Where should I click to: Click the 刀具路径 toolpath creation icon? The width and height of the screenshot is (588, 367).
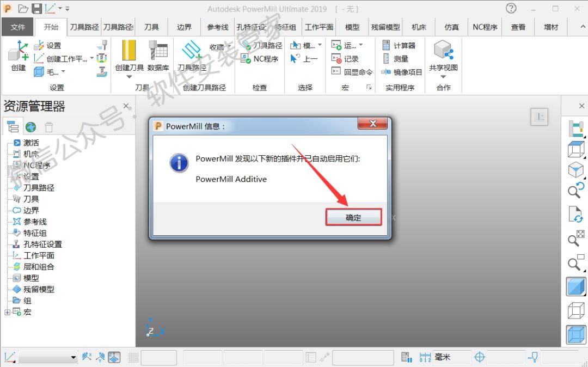pyautogui.click(x=192, y=55)
